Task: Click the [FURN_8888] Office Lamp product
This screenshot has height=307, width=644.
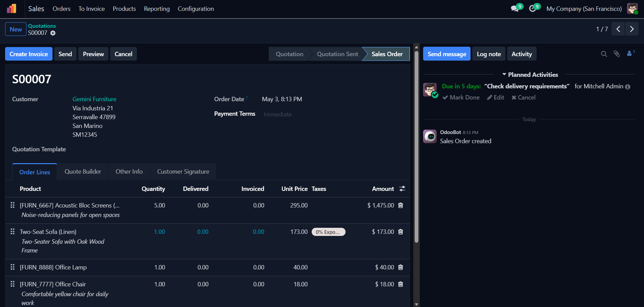Action: [53, 267]
